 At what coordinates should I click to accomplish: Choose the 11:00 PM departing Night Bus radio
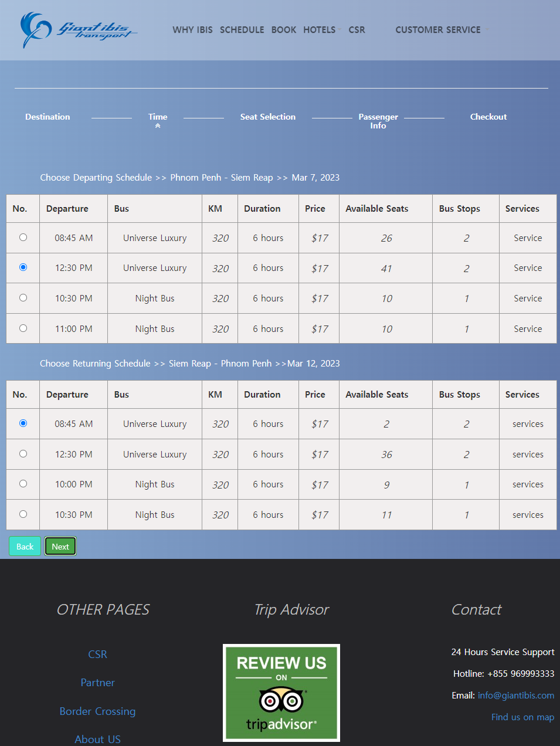point(23,328)
